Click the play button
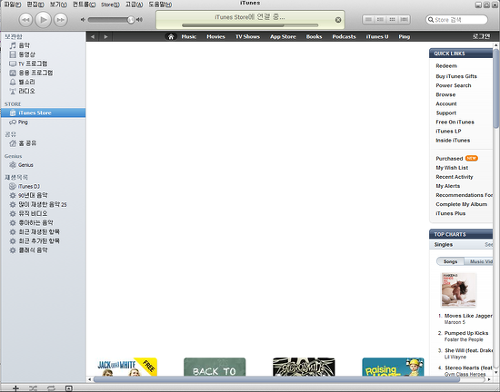 click(43, 20)
